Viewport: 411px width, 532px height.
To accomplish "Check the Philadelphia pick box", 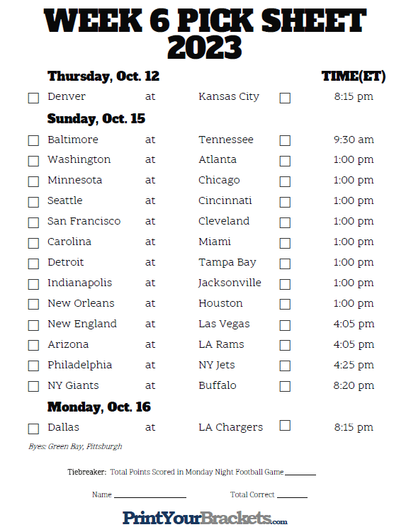I will click(33, 366).
